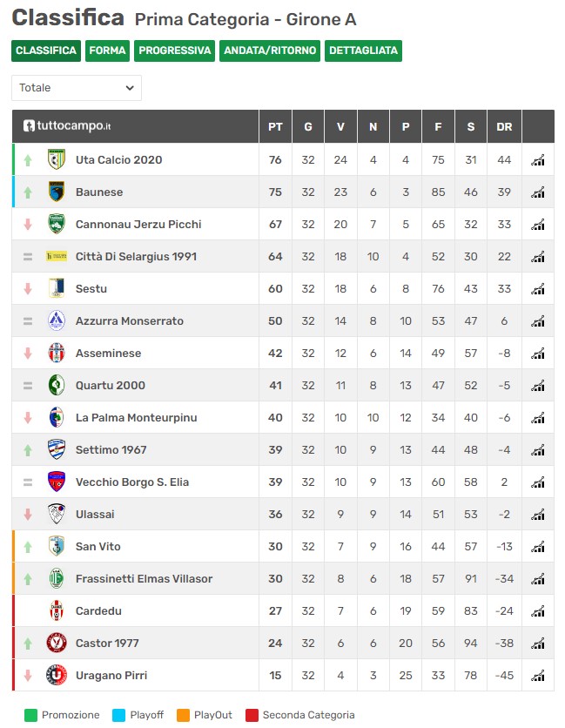This screenshot has width=565, height=728.
Task: Click the Sestu team crest
Action: [57, 288]
